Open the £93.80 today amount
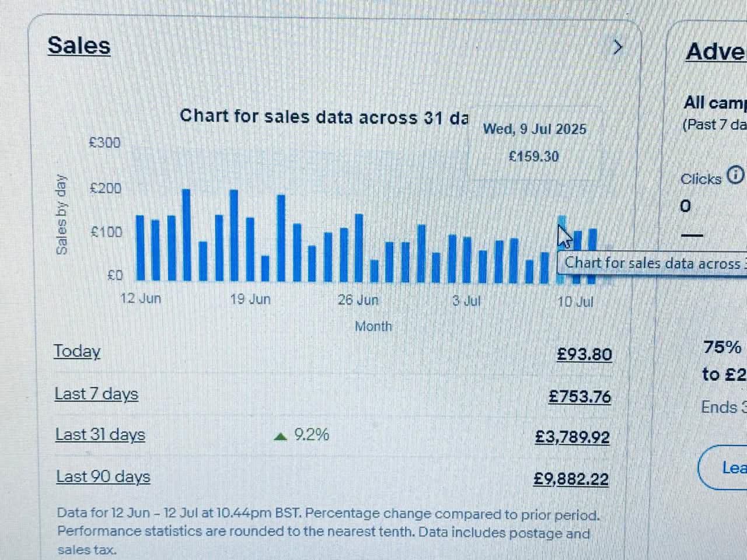747x560 pixels. point(584,354)
